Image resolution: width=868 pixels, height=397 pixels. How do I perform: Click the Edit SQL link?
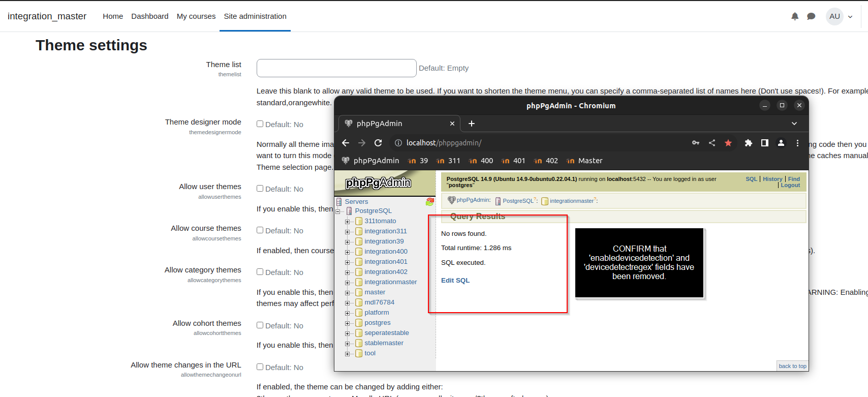(455, 281)
